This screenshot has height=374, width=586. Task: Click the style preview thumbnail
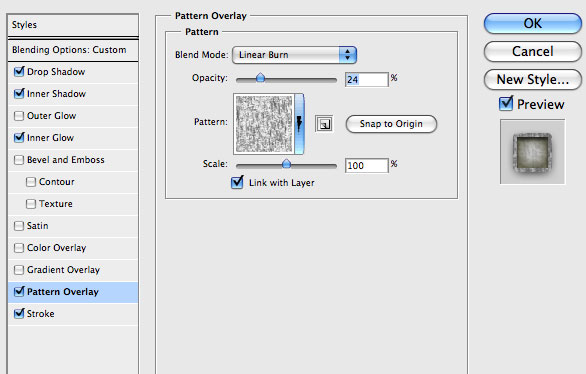[x=533, y=152]
